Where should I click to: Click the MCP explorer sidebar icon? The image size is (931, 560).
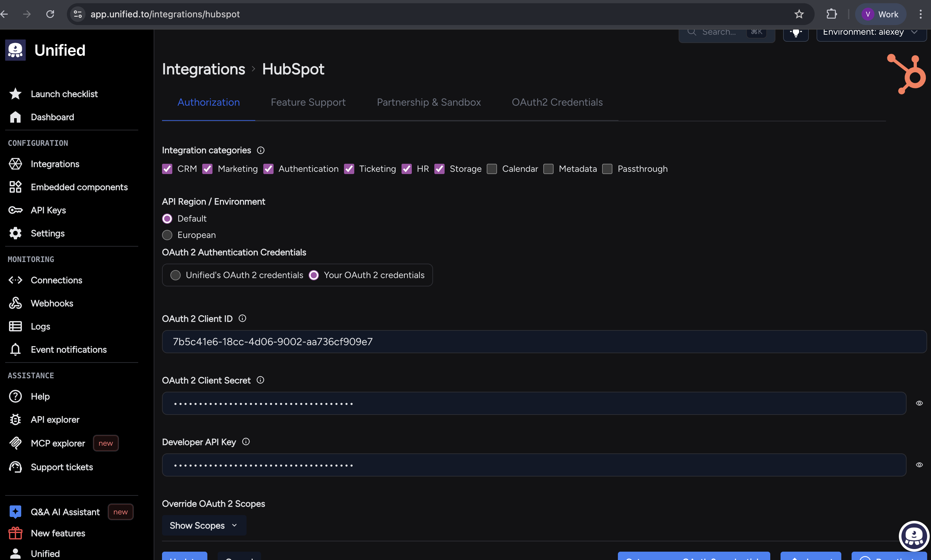click(15, 443)
